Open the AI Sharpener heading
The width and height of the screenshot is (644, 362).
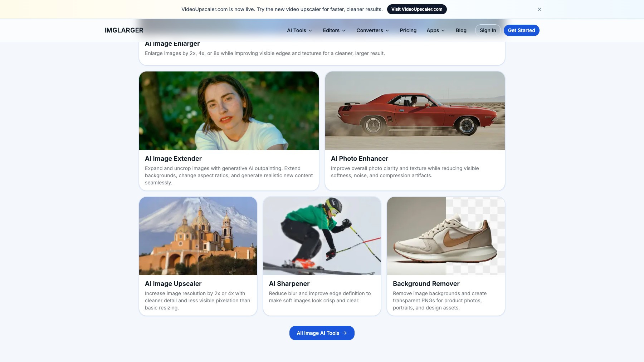(289, 284)
